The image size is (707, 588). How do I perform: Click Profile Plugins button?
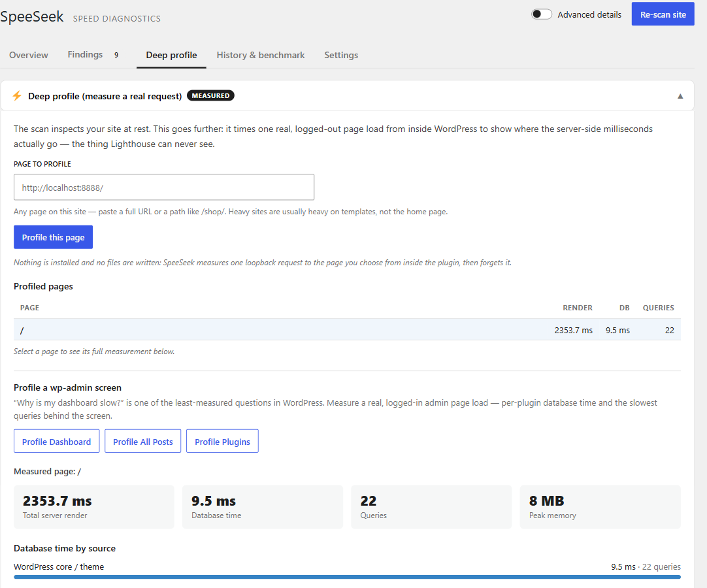pos(222,442)
